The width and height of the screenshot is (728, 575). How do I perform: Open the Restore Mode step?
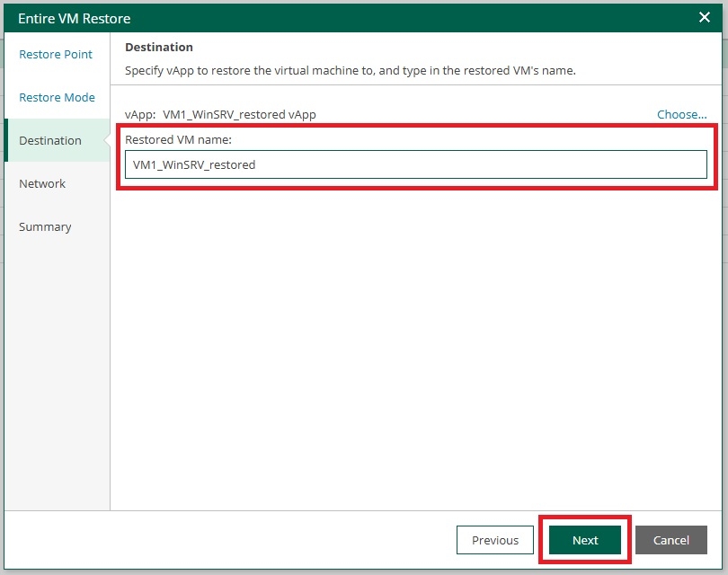pos(58,97)
